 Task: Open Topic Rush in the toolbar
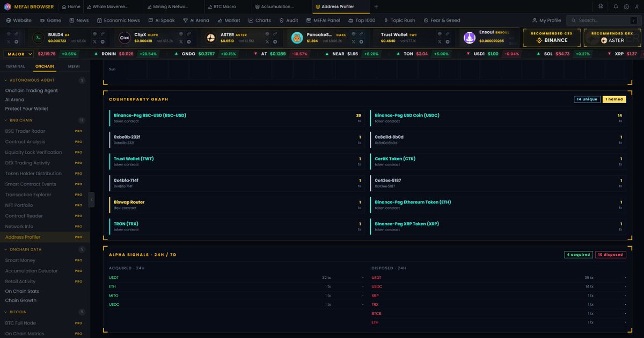[x=399, y=20]
